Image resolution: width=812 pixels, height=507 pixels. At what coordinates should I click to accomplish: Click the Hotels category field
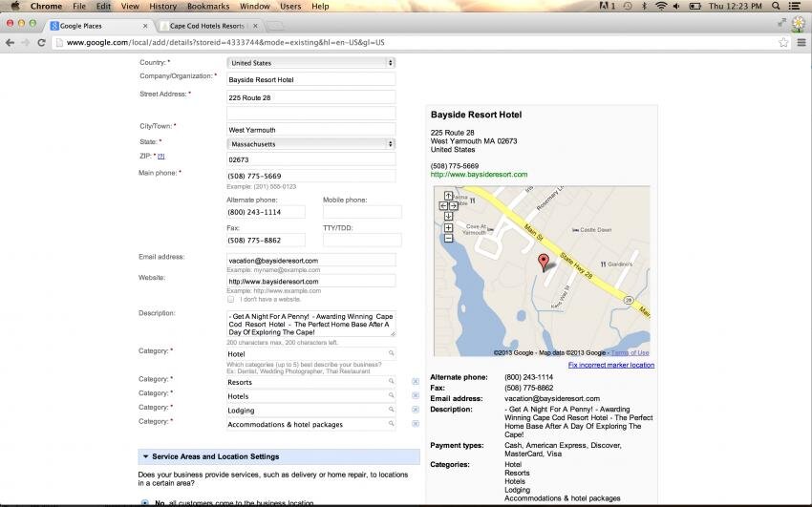310,396
